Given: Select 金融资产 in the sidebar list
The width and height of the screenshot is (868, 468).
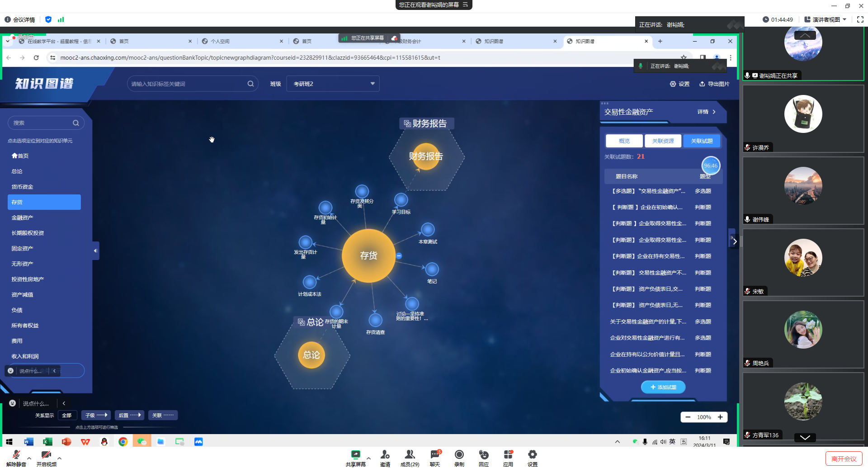Looking at the screenshot, I should pyautogui.click(x=22, y=217).
